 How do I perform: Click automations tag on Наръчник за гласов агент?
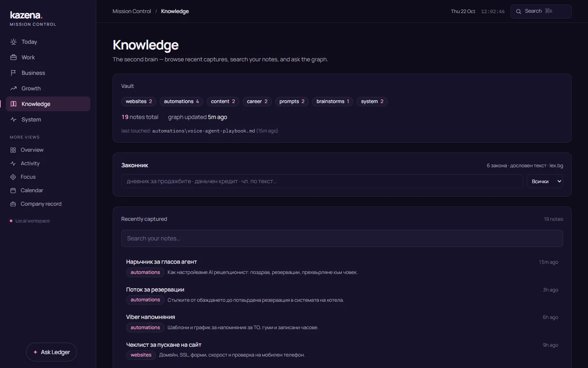[145, 272]
